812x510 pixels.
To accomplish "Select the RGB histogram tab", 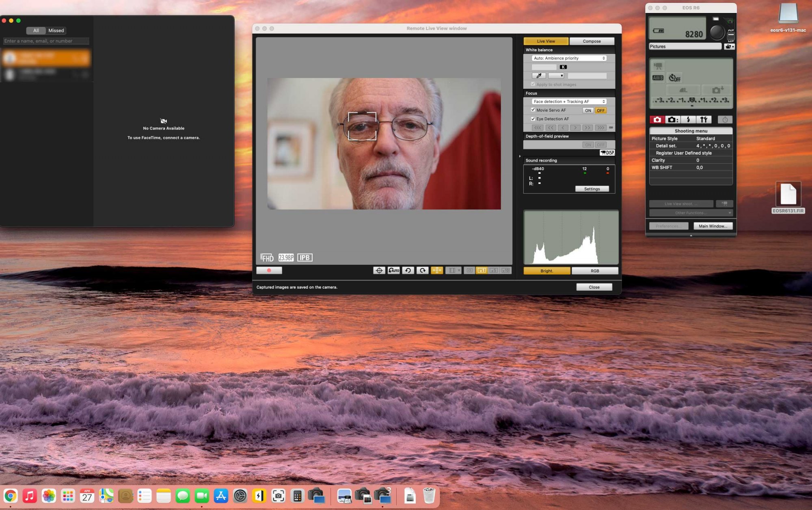I will (594, 271).
